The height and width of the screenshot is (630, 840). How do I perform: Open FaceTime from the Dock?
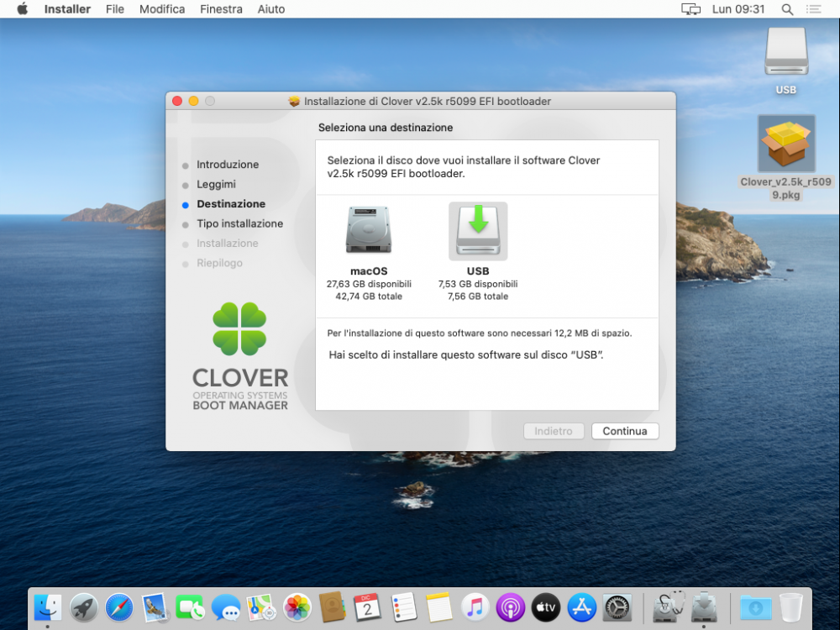[x=190, y=607]
